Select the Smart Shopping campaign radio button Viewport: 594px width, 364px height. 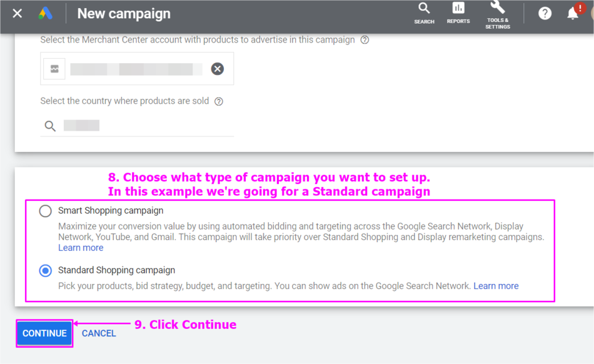click(46, 211)
